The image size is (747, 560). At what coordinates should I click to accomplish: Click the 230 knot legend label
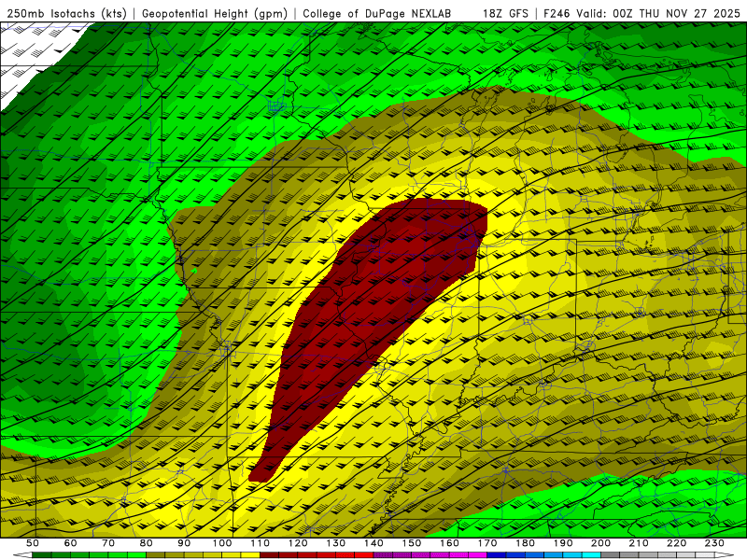click(x=714, y=543)
